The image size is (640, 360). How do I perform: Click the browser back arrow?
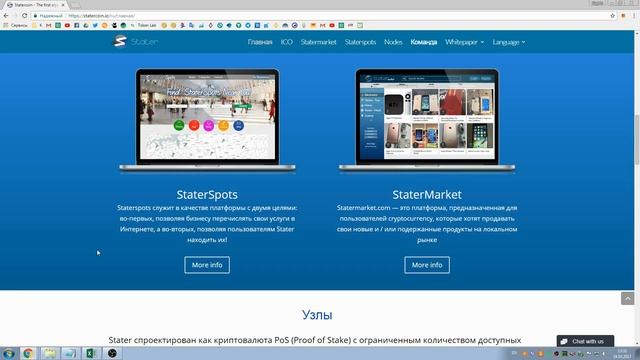point(6,16)
